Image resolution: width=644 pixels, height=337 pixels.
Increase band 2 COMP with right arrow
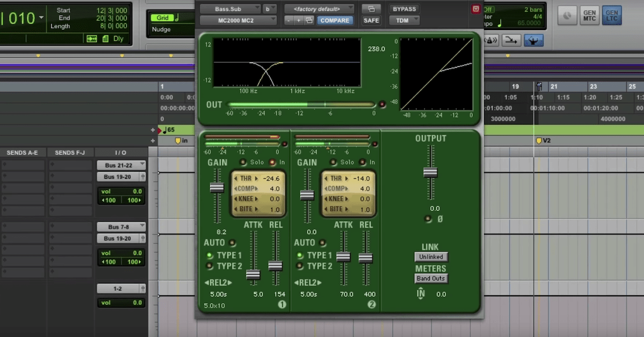pos(347,188)
